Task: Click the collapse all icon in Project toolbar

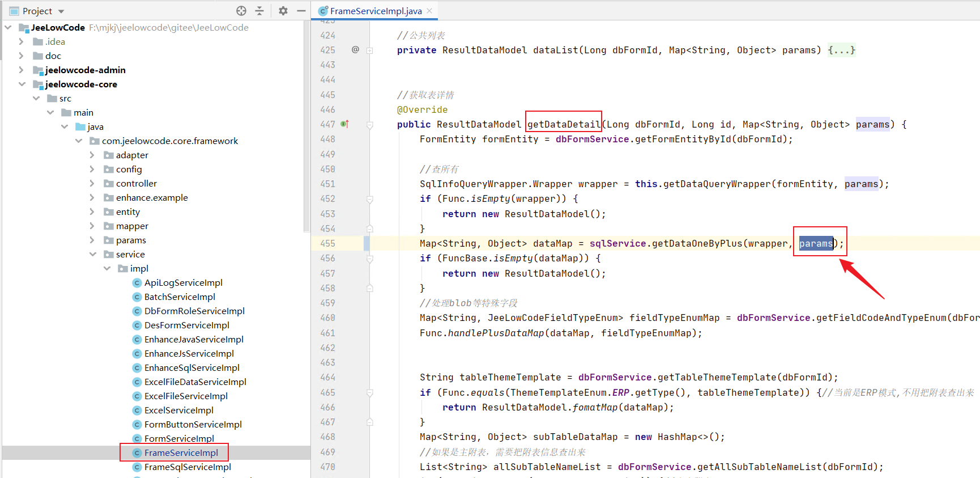Action: coord(259,11)
